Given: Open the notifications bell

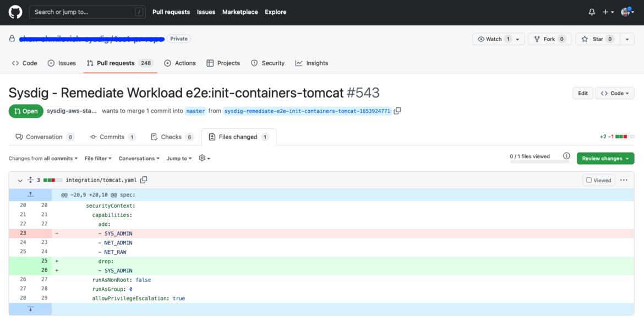Looking at the screenshot, I should 592,12.
